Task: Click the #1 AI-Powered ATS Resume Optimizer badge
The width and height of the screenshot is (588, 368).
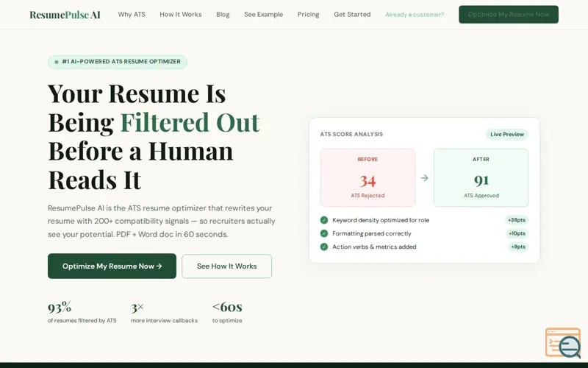Action: click(x=118, y=62)
